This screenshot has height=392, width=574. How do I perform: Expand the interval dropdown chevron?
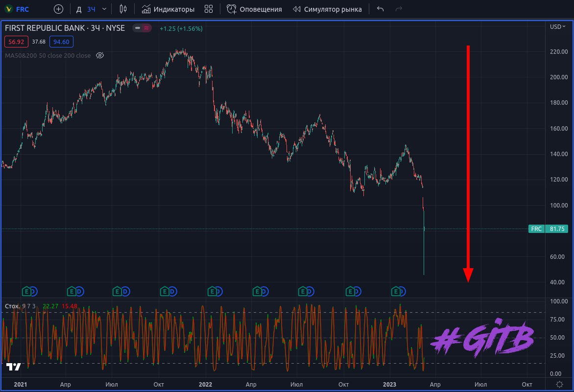coord(104,9)
